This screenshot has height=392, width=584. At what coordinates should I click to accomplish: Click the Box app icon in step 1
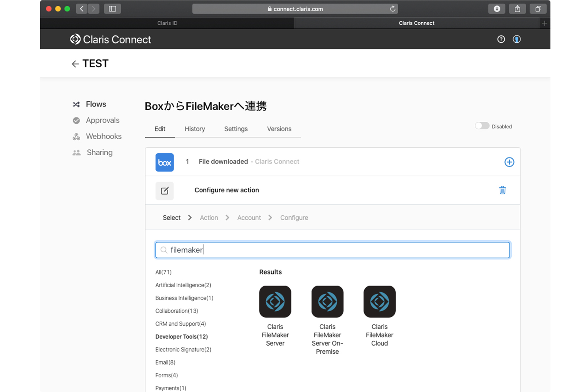coord(165,162)
